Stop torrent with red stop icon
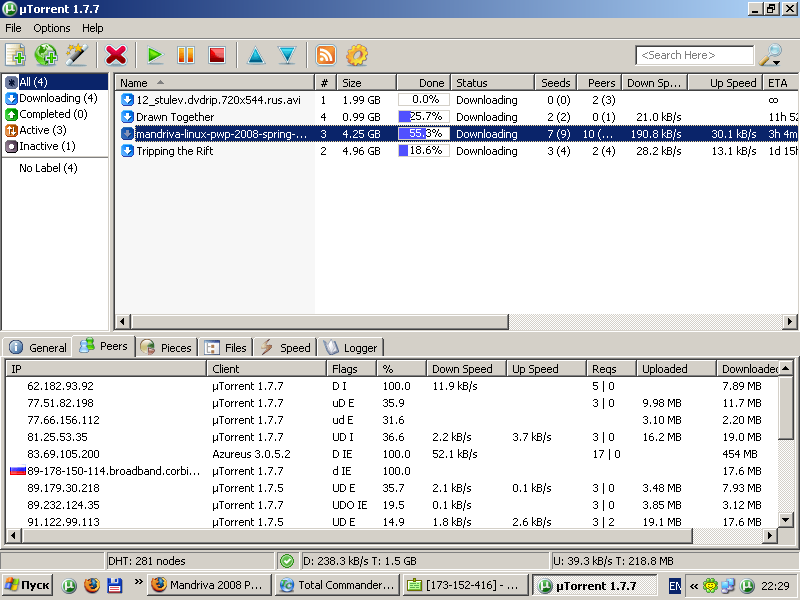The width and height of the screenshot is (800, 600). (217, 55)
